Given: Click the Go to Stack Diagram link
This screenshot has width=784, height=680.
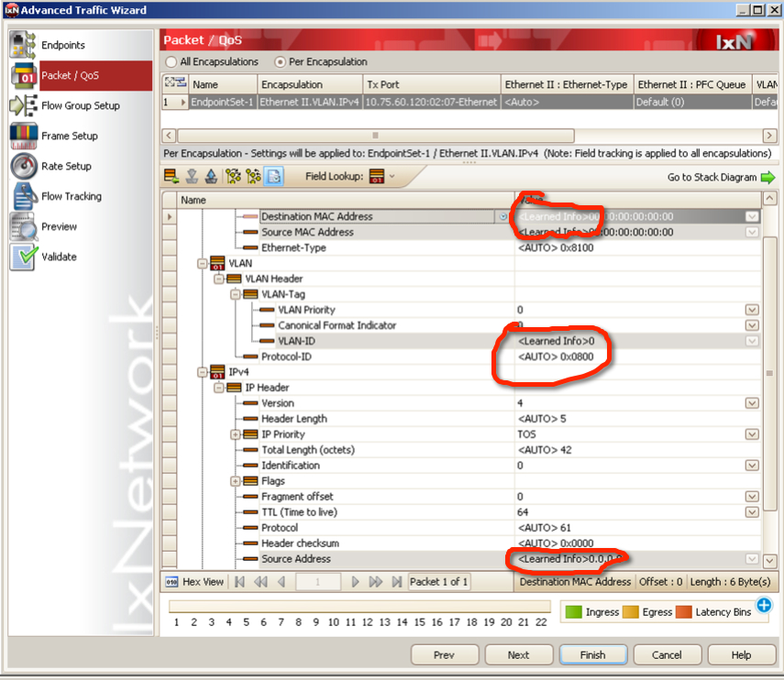Looking at the screenshot, I should pos(712,178).
